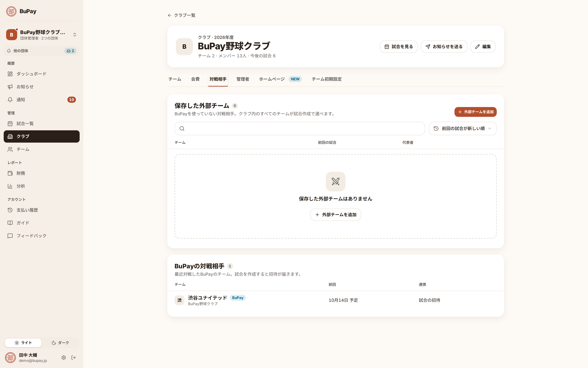The image size is (588, 368).
Task: Open チーム people item in sidebar
Action: tap(41, 149)
